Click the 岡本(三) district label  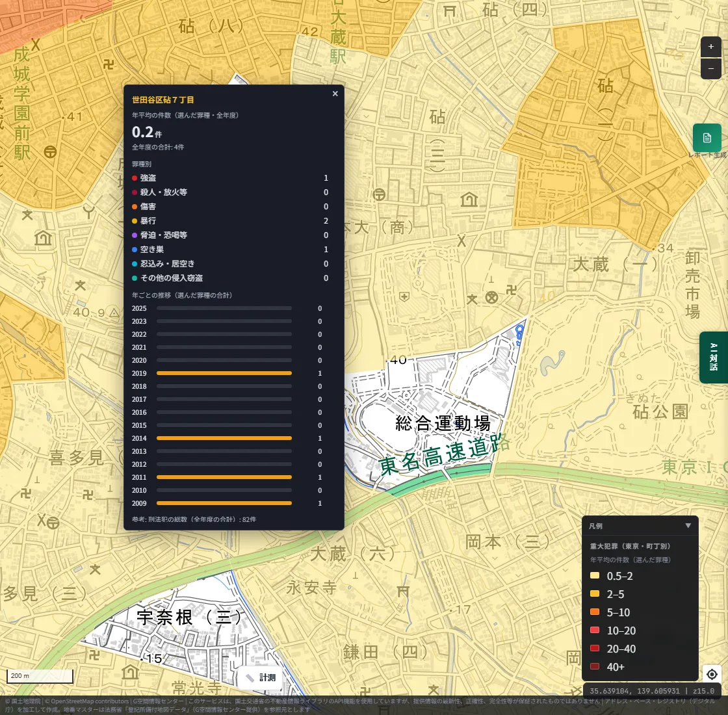[508, 541]
